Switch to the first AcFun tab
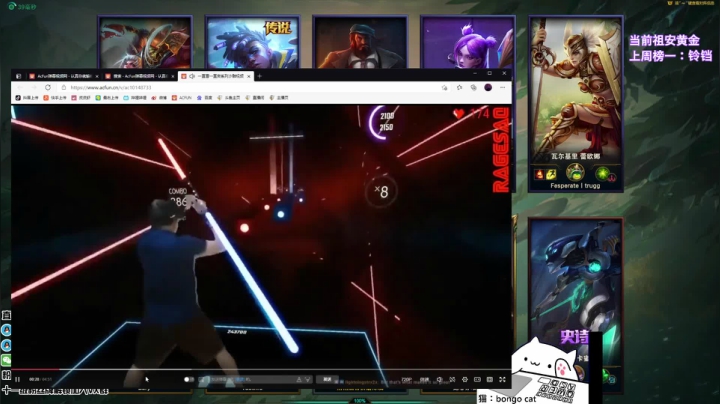Viewport: 720px width, 404px height. click(63, 76)
